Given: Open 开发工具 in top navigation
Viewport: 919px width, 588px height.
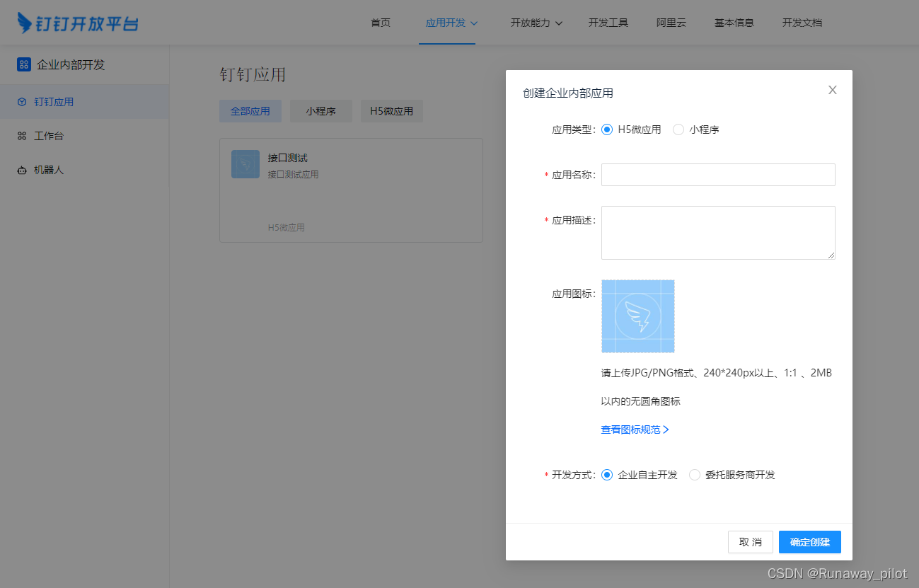Looking at the screenshot, I should (x=608, y=23).
